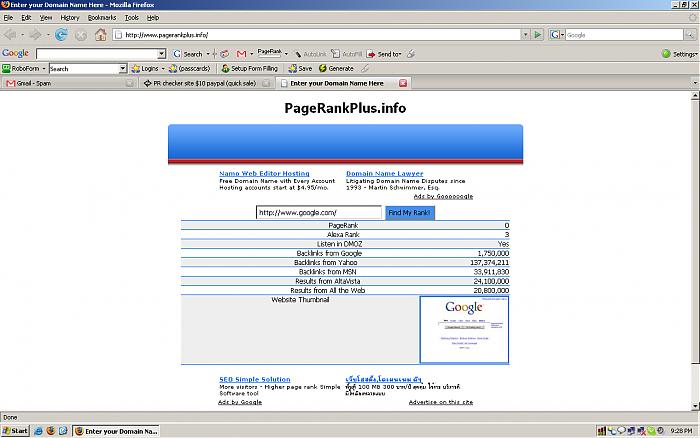Click the Gmail icon in Google toolbar

[242, 53]
